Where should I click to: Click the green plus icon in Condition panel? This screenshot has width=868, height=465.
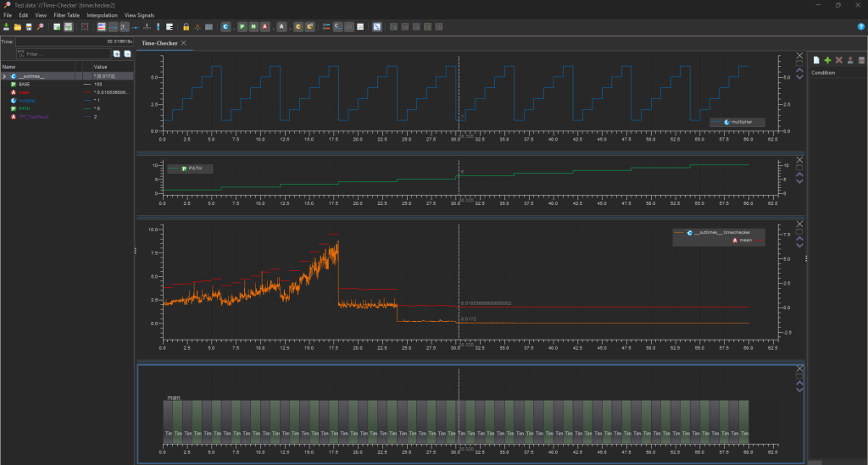pyautogui.click(x=827, y=60)
